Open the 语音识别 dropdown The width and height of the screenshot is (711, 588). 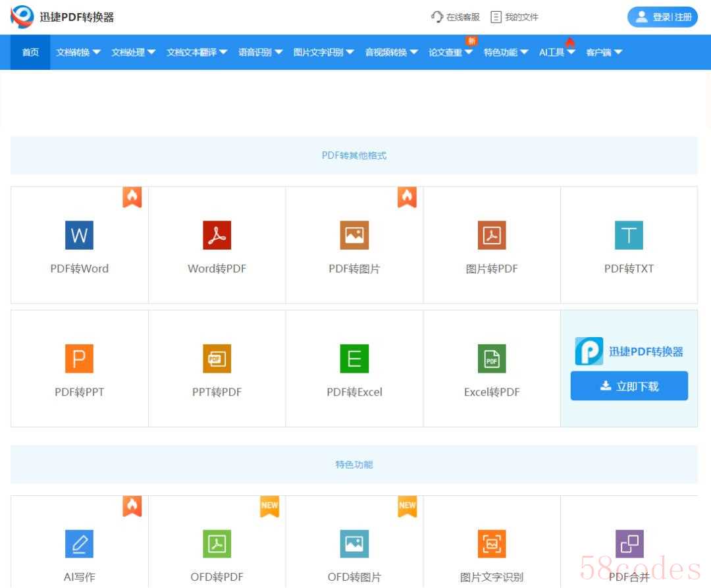click(x=260, y=52)
